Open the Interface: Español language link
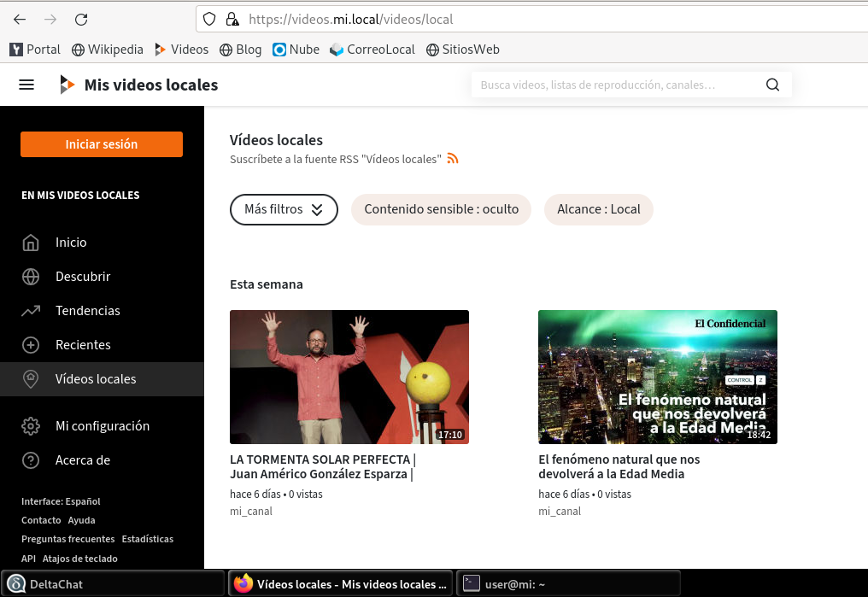This screenshot has width=868, height=597. [61, 501]
